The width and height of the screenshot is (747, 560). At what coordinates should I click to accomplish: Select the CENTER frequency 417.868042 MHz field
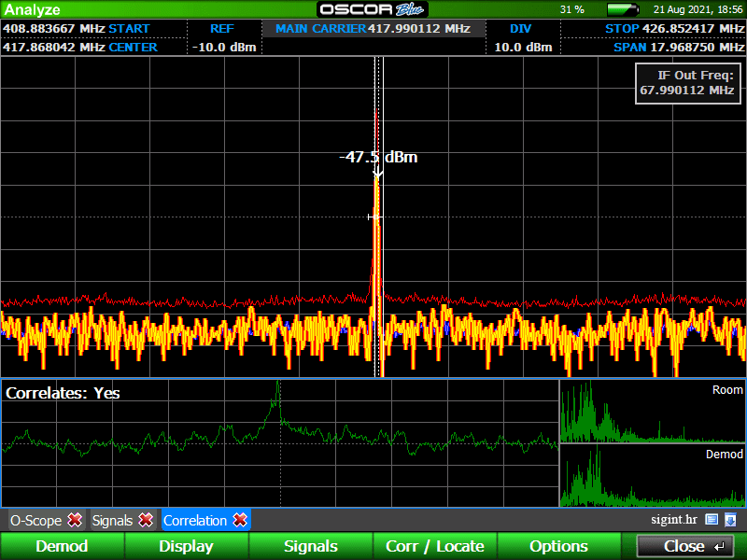click(x=80, y=48)
